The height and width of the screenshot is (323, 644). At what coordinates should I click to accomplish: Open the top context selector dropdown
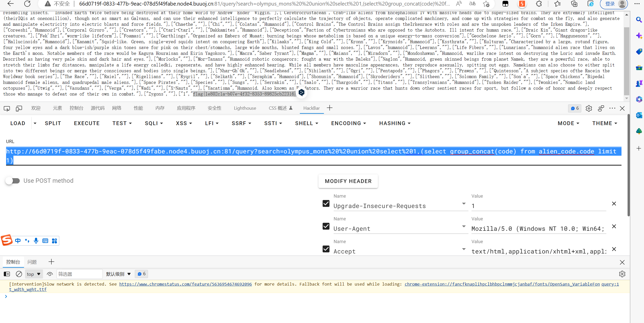(x=34, y=274)
